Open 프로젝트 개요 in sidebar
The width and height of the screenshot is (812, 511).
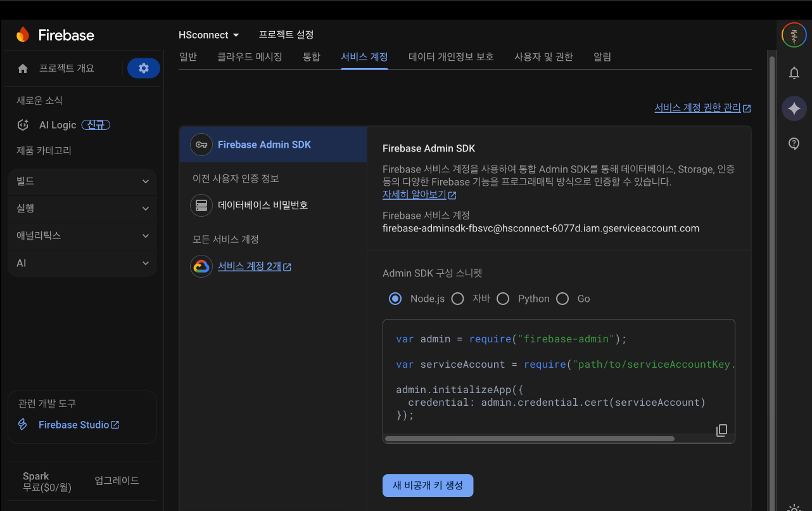click(x=67, y=68)
